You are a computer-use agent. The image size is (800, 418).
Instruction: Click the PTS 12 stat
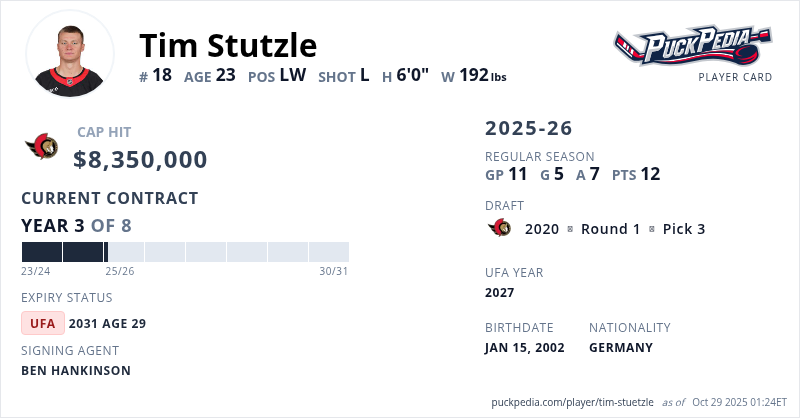pyautogui.click(x=636, y=174)
